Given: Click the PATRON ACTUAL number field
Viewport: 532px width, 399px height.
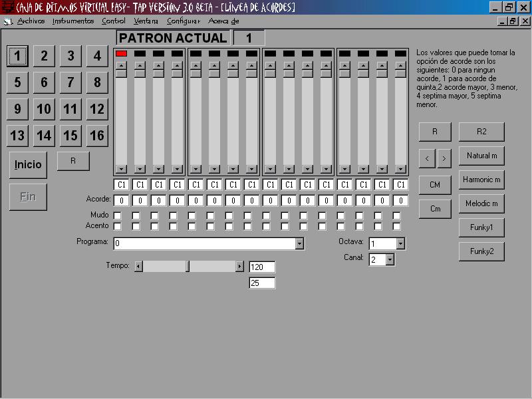Looking at the screenshot, I should [x=249, y=38].
